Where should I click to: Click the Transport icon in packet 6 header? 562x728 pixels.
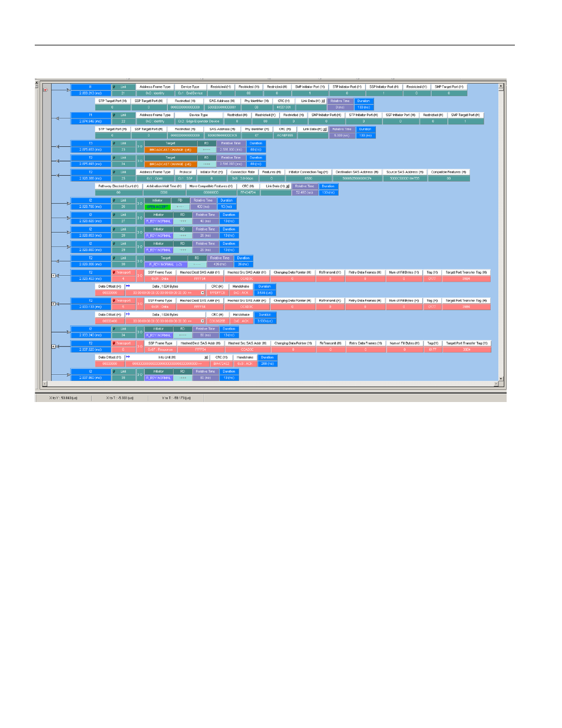(x=114, y=343)
